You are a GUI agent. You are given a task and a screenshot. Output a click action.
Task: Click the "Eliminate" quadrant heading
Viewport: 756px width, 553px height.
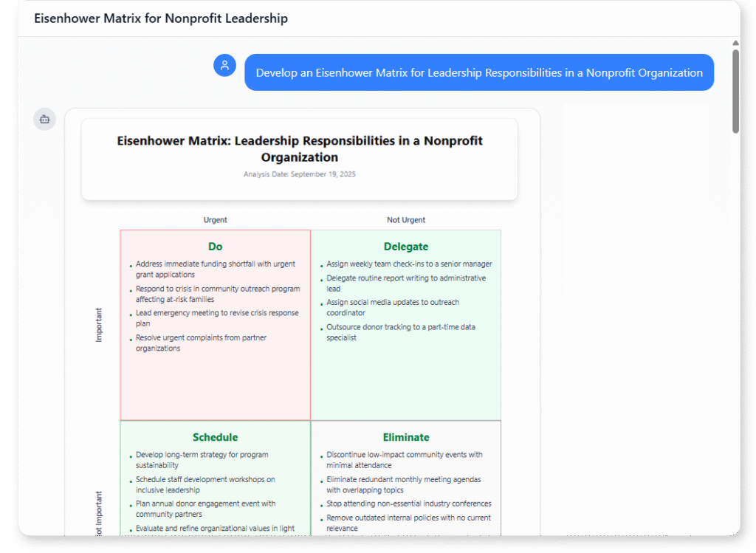[405, 437]
